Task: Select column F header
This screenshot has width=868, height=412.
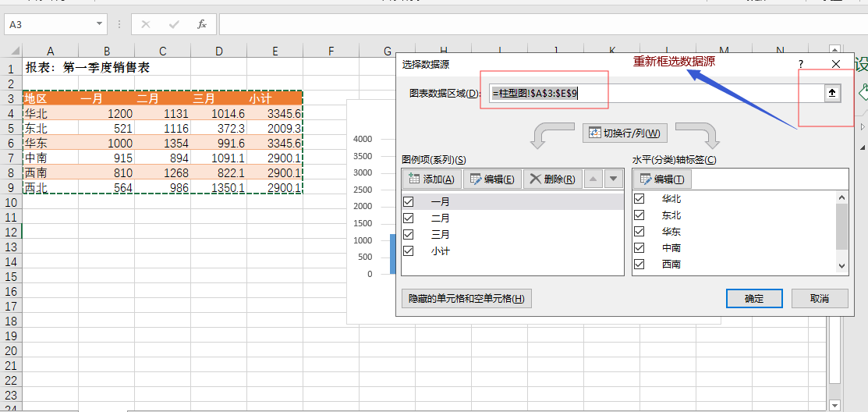Action: point(331,51)
